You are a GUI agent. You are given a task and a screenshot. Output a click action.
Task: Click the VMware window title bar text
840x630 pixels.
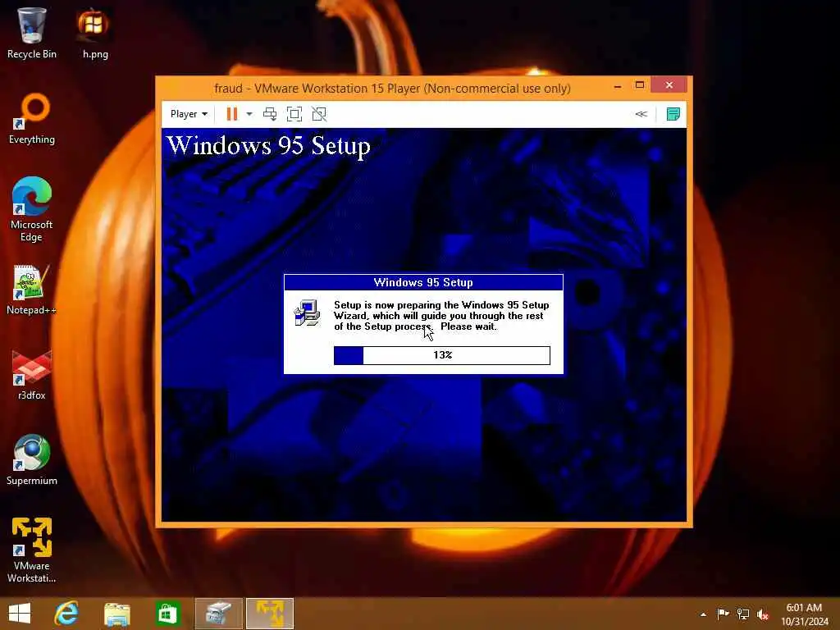pyautogui.click(x=392, y=88)
